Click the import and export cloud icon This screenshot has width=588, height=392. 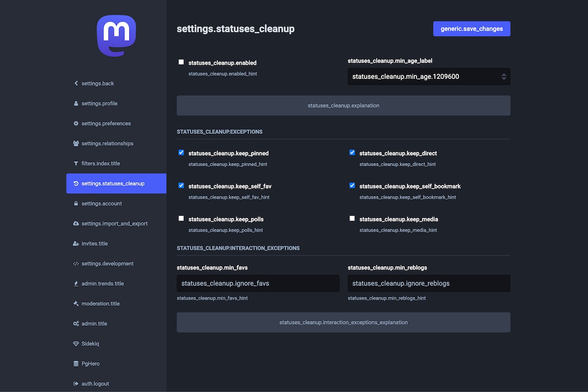point(76,223)
